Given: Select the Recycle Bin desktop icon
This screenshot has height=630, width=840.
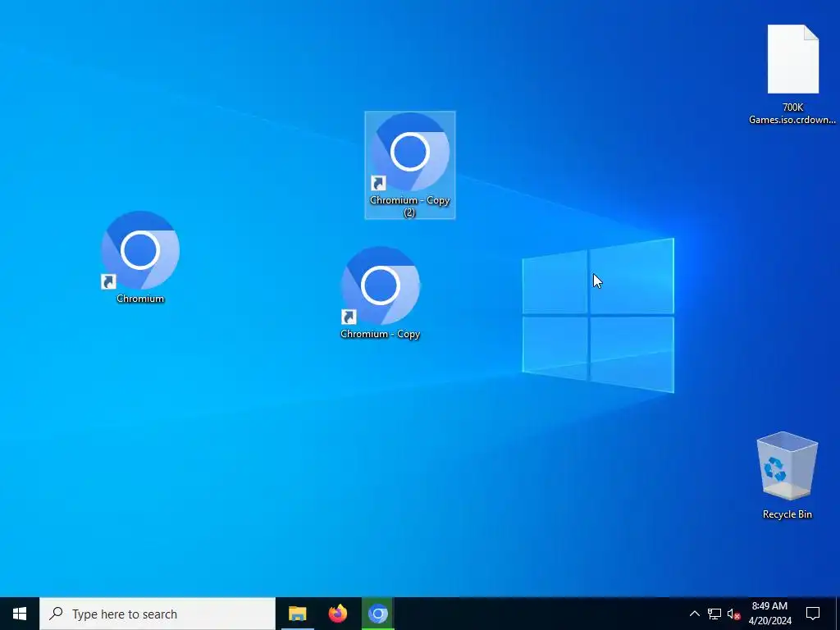Looking at the screenshot, I should tap(787, 466).
